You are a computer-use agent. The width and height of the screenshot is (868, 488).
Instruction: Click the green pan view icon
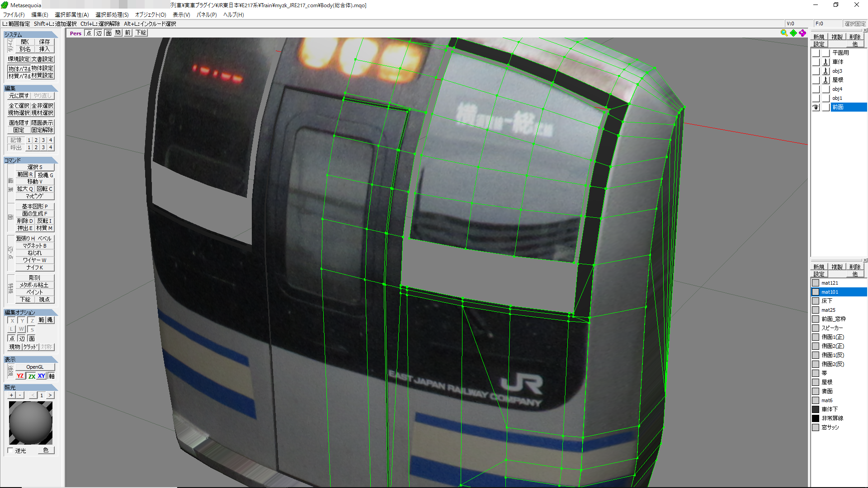793,33
